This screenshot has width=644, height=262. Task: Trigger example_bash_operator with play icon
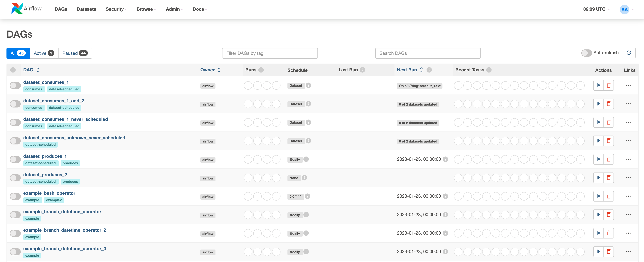[598, 196]
